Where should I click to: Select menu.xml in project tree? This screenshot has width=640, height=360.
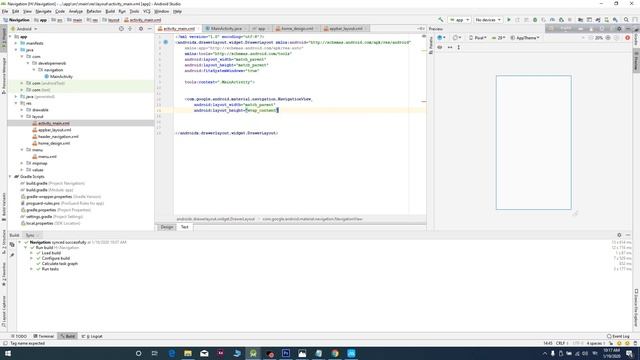pos(47,157)
